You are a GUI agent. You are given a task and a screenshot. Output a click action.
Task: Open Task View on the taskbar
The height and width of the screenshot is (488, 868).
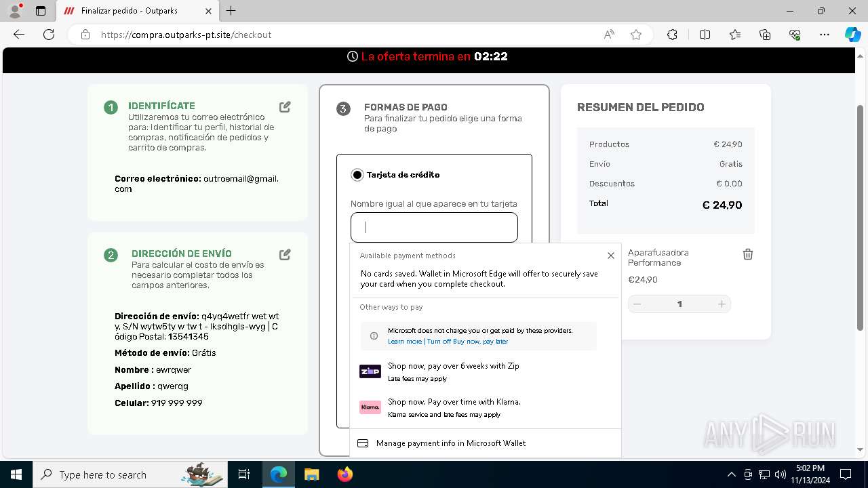[244, 474]
